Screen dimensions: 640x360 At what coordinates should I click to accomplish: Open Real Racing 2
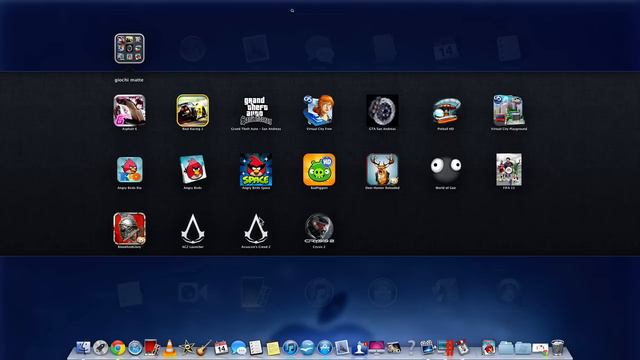click(193, 111)
